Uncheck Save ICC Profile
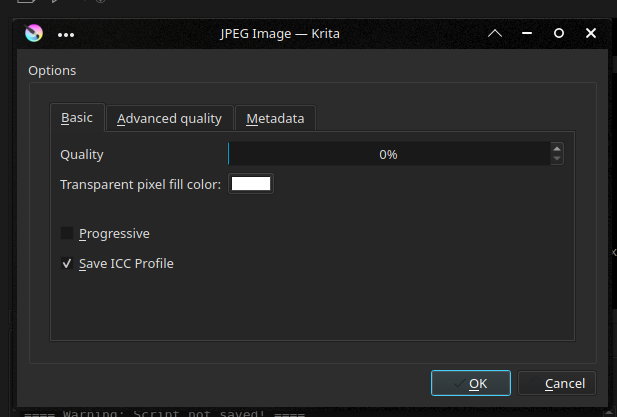617x417 pixels. tap(67, 264)
